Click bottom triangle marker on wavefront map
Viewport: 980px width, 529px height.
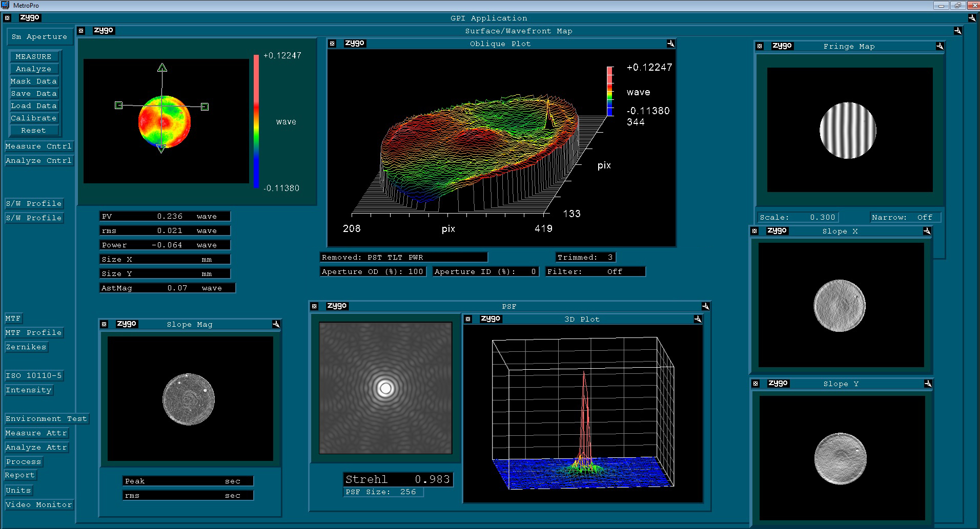pyautogui.click(x=161, y=149)
